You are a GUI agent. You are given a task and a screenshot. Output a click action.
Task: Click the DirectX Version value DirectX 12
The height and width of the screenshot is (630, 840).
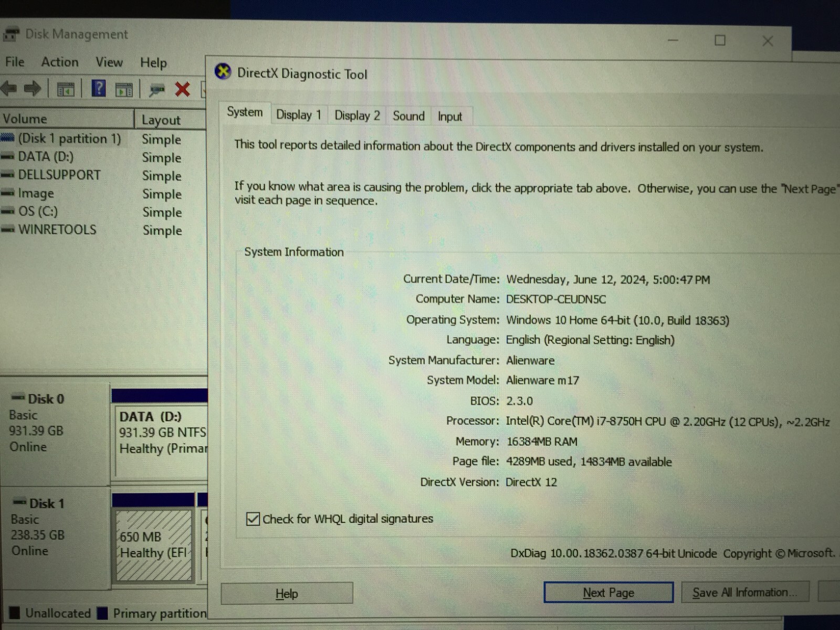[531, 482]
